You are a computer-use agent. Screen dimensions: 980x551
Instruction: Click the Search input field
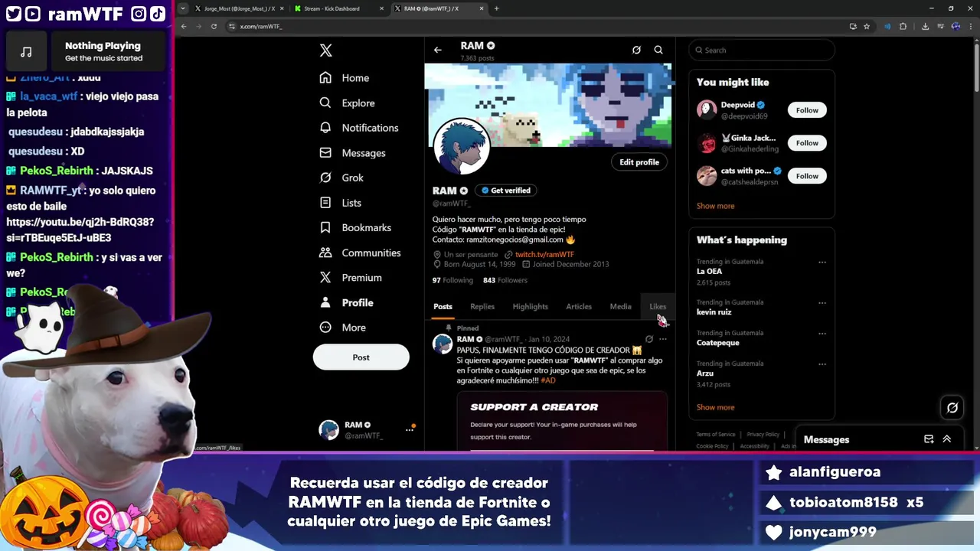coord(762,50)
